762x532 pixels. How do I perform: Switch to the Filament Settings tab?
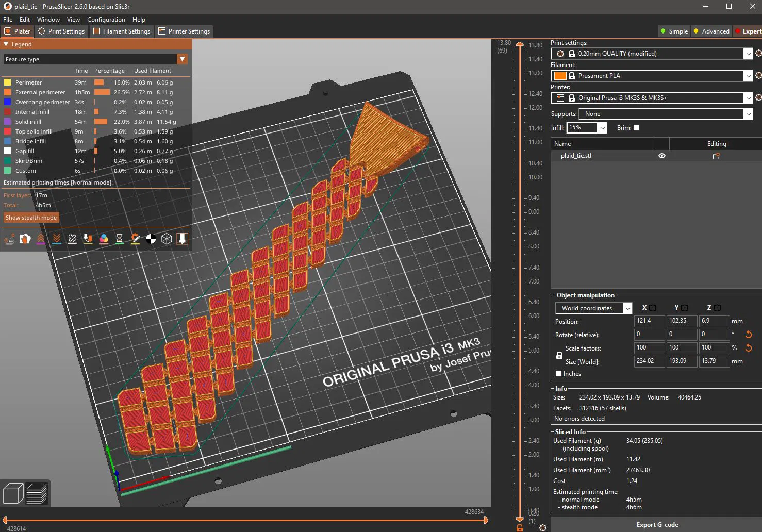click(x=122, y=31)
